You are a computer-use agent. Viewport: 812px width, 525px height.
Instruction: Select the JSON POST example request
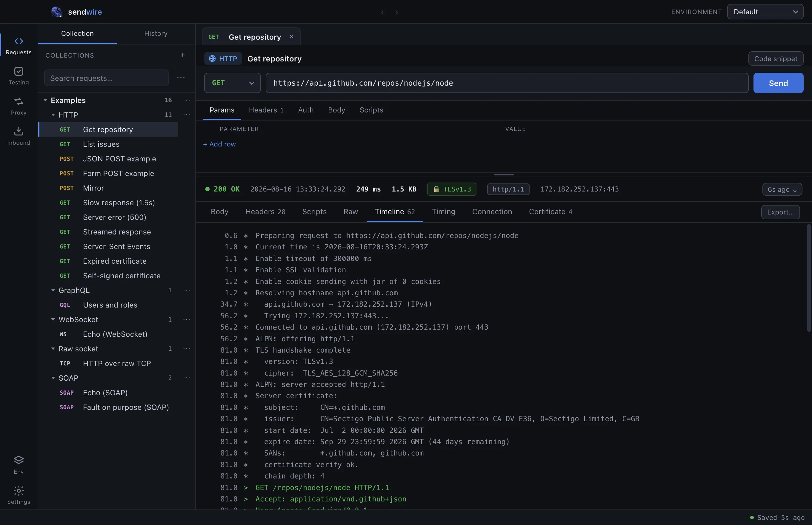coord(108,159)
